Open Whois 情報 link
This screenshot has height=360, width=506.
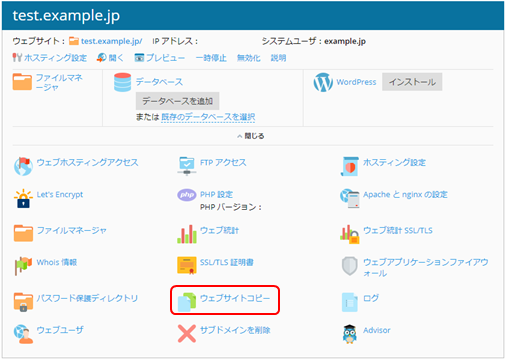[x=57, y=262]
